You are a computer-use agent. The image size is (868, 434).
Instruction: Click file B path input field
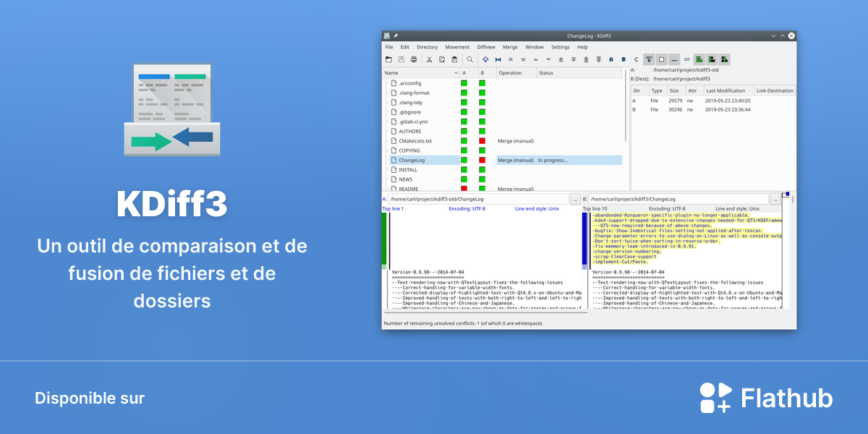point(678,198)
